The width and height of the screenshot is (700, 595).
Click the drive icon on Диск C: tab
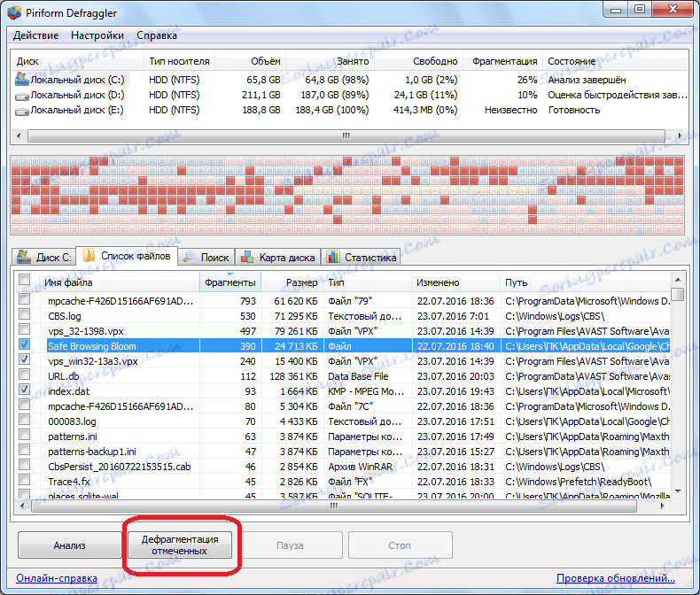23,257
